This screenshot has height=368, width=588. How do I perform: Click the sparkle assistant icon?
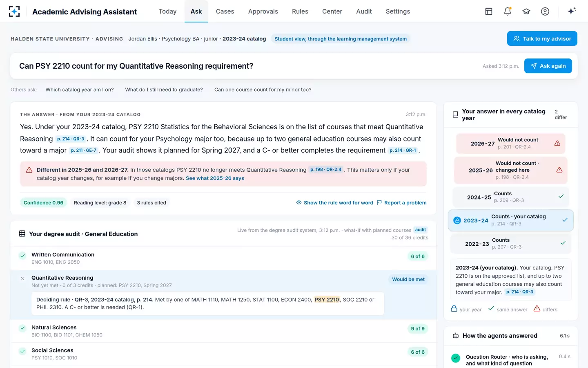572,11
